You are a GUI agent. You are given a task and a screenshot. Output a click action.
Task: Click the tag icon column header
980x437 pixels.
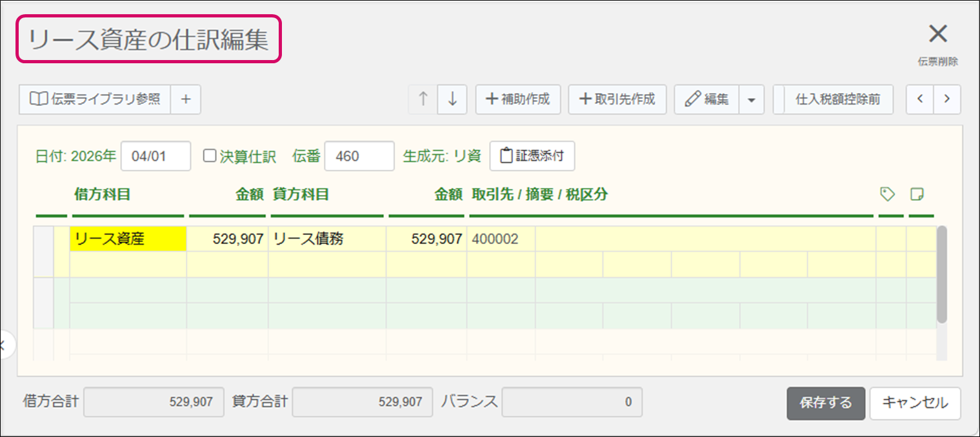point(888,194)
